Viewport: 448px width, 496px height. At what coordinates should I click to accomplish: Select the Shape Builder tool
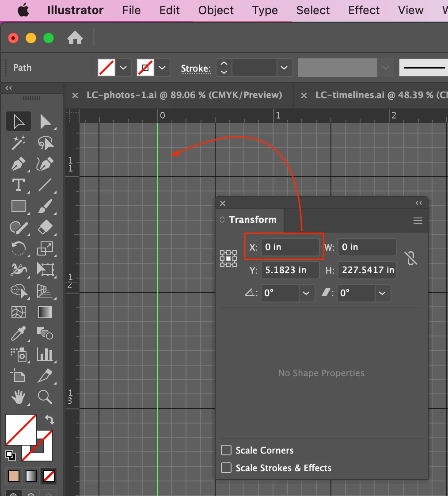(x=19, y=291)
